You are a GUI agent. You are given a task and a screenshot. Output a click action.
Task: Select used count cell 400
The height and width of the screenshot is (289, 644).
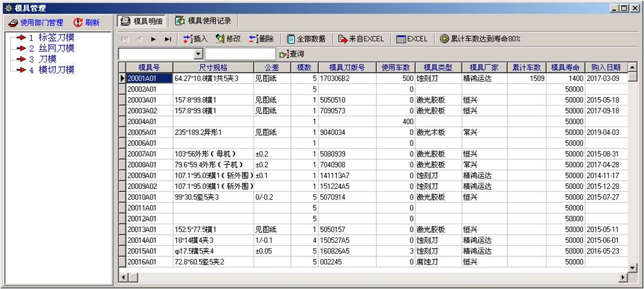(x=396, y=121)
